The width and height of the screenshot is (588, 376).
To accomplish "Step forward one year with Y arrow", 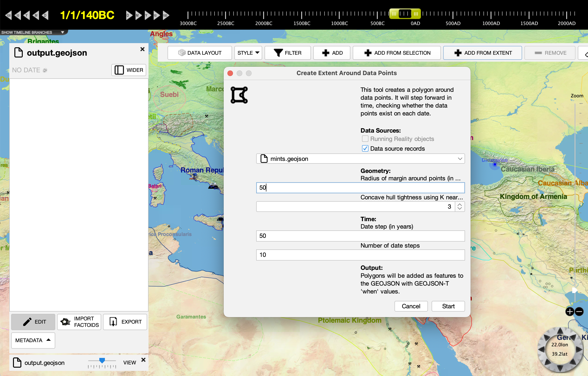I will pos(147,15).
